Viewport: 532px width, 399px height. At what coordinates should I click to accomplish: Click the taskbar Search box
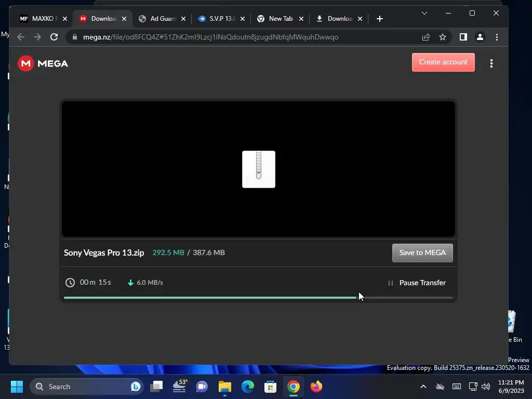(87, 387)
